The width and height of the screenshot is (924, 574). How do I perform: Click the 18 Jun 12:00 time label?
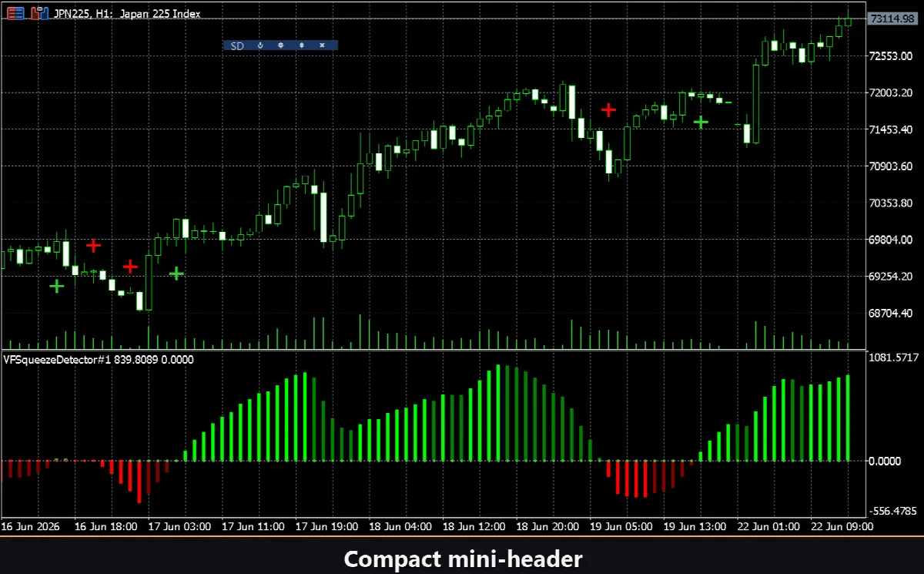click(474, 527)
